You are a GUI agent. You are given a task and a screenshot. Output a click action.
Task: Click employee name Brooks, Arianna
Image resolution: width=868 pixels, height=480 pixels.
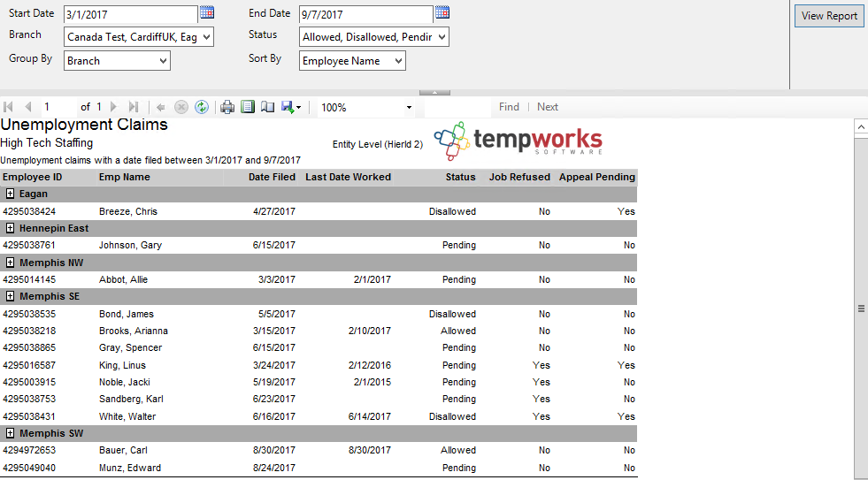click(x=134, y=331)
